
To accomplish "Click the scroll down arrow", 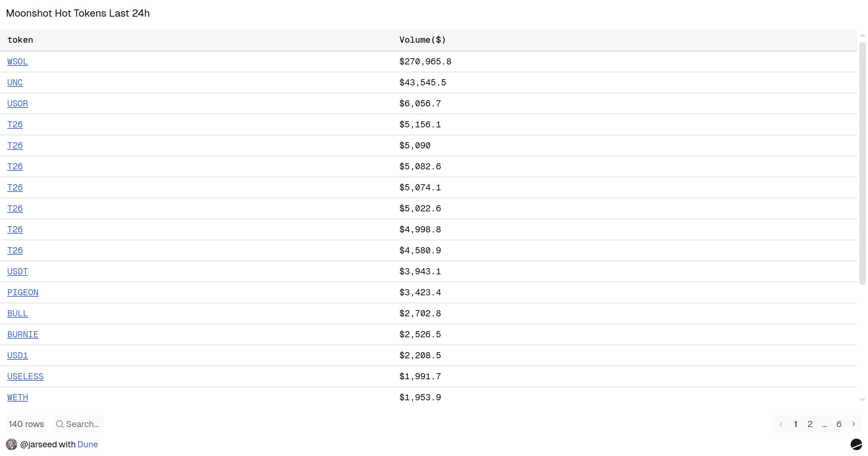I will point(863,400).
